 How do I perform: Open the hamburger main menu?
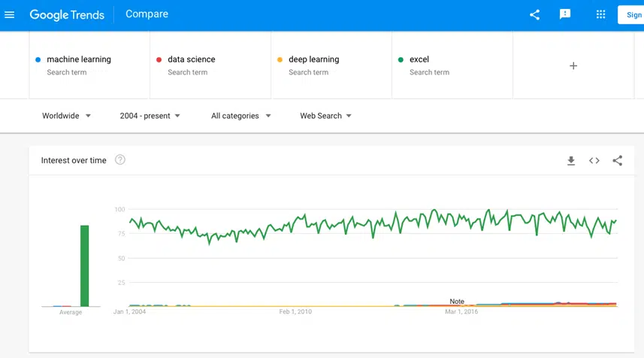10,15
